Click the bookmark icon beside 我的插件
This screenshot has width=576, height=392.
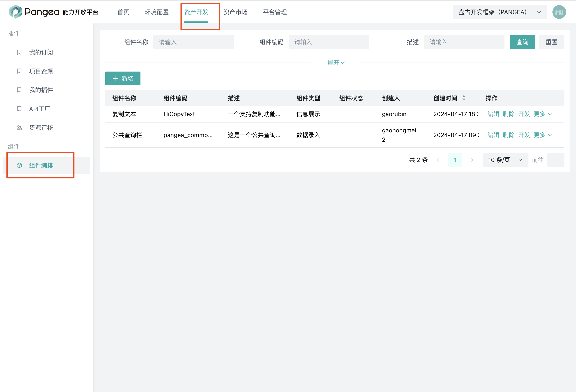pos(19,90)
